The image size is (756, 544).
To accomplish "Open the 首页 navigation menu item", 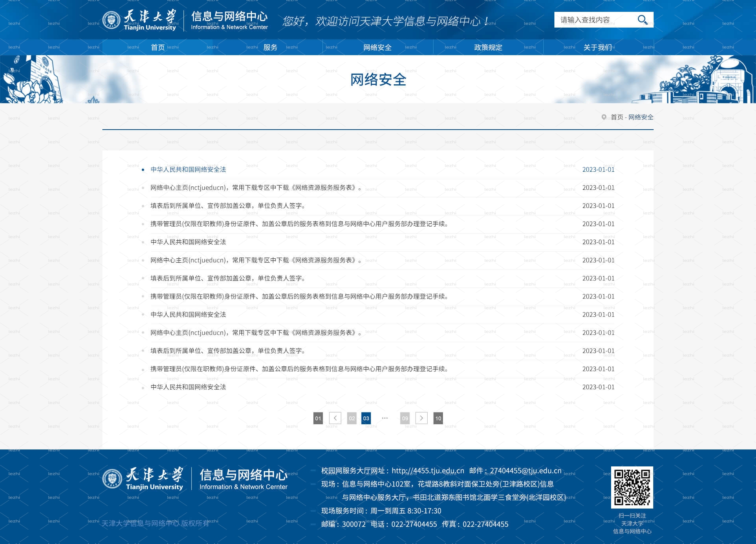I will [158, 47].
